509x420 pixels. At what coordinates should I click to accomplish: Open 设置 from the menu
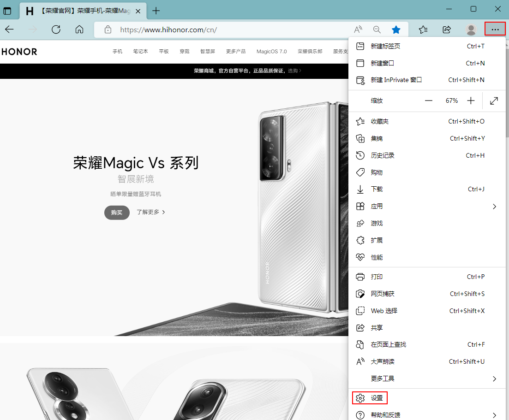pos(376,398)
